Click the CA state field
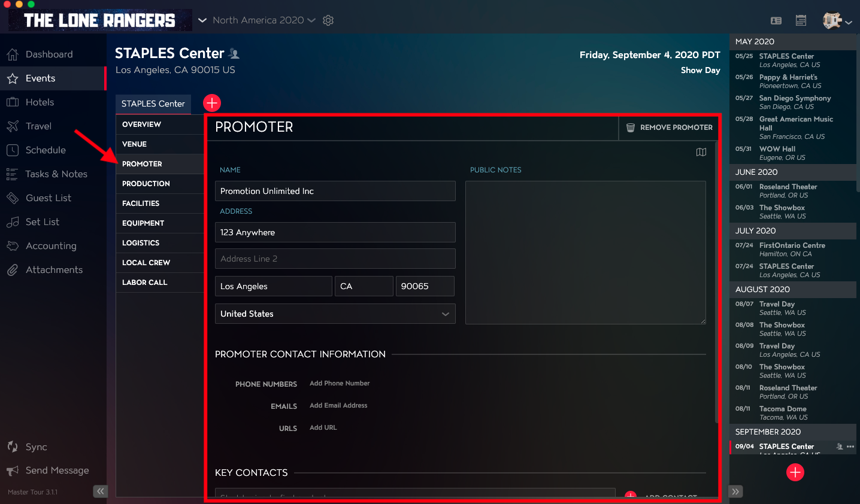Screen dimensions: 860x504 pyautogui.click(x=364, y=286)
